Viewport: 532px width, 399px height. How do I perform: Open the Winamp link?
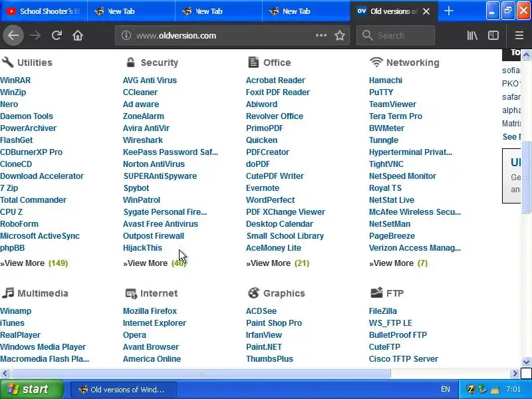coord(15,311)
